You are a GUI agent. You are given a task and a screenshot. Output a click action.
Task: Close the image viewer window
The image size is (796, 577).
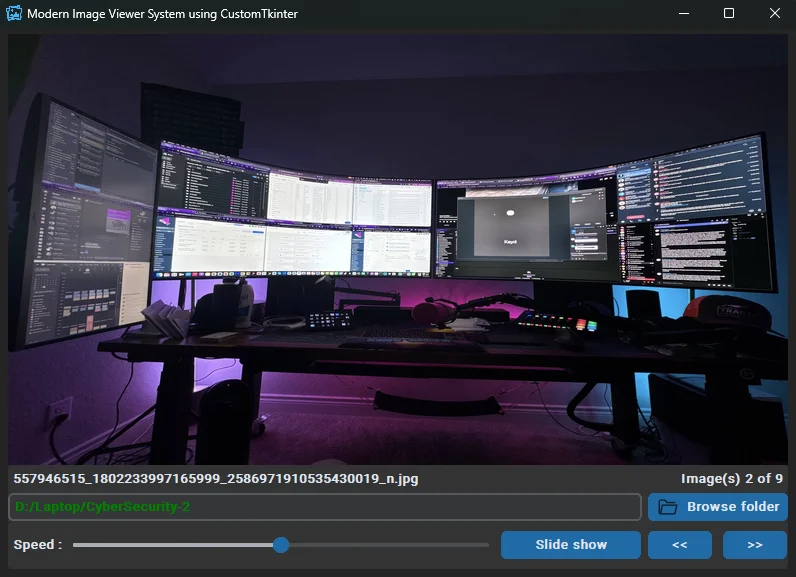pyautogui.click(x=774, y=13)
